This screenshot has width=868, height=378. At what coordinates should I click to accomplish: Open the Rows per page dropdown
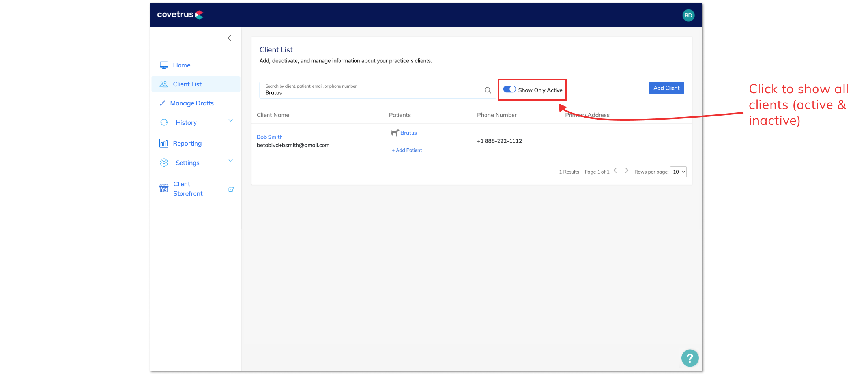point(678,172)
